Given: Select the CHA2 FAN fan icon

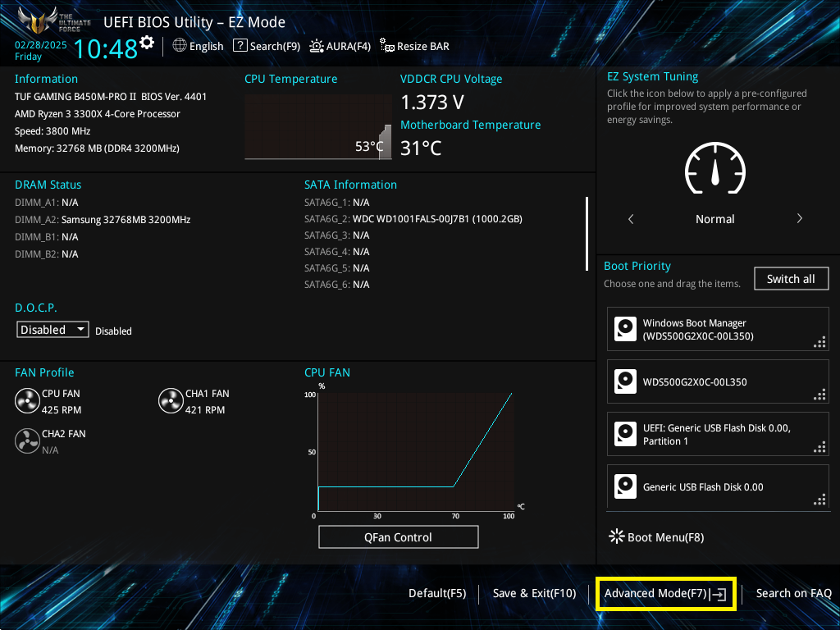Looking at the screenshot, I should click(27, 441).
